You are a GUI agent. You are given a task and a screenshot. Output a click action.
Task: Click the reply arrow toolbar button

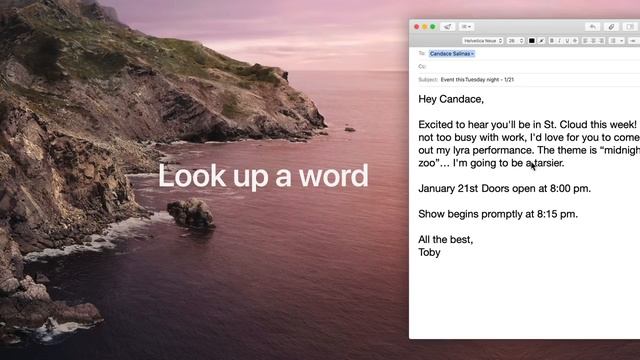592,27
